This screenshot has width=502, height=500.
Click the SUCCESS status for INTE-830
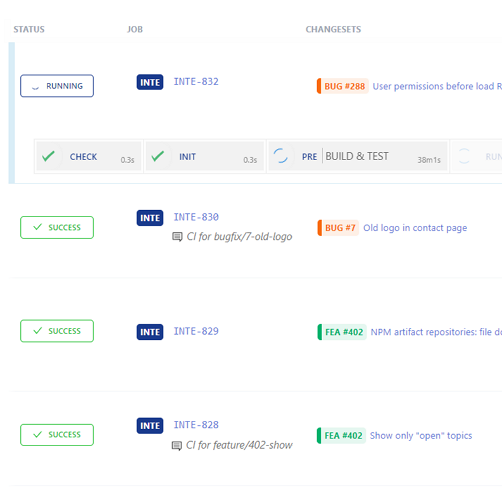click(57, 228)
